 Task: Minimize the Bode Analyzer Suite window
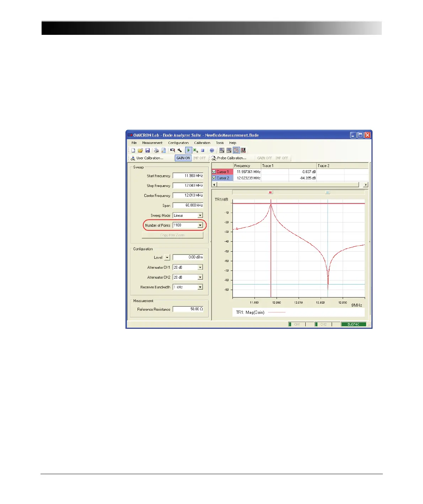[x=353, y=135]
